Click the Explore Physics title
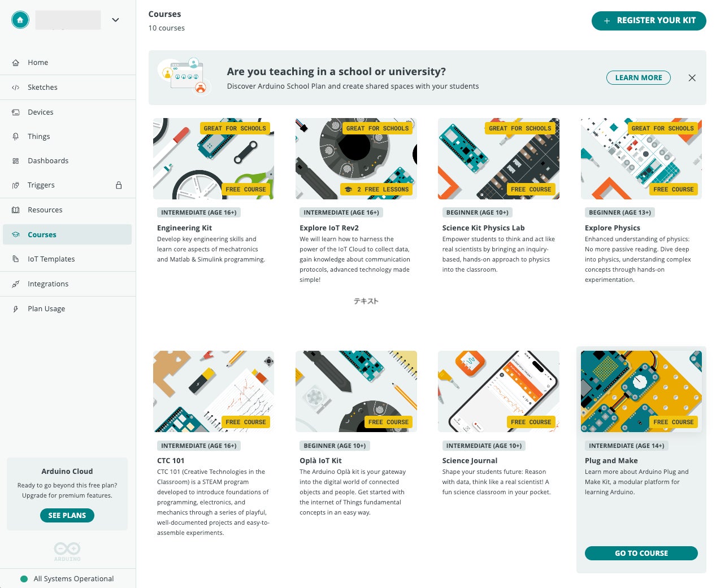 point(612,228)
